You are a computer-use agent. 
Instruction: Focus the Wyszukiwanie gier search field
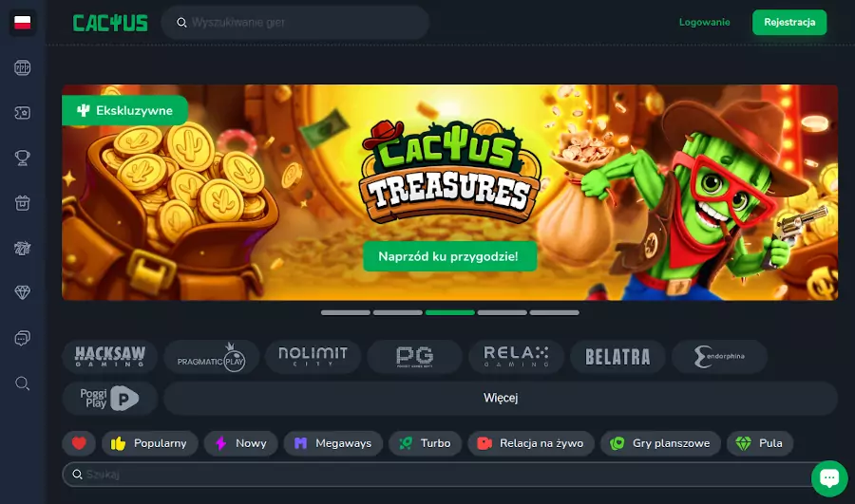point(295,23)
